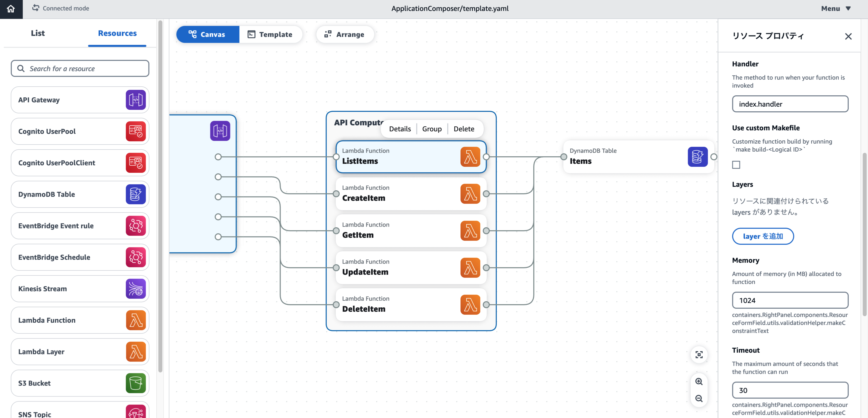
Task: Select the Kinesis Stream icon
Action: 136,288
